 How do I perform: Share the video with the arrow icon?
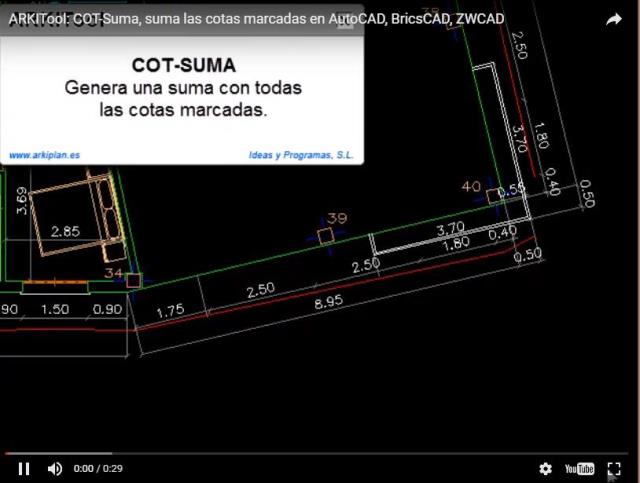point(613,19)
